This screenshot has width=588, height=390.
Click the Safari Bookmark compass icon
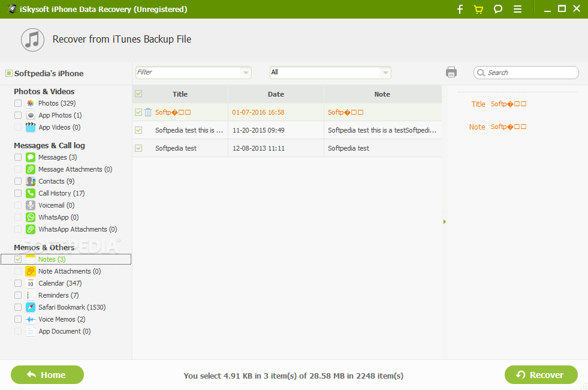(31, 307)
